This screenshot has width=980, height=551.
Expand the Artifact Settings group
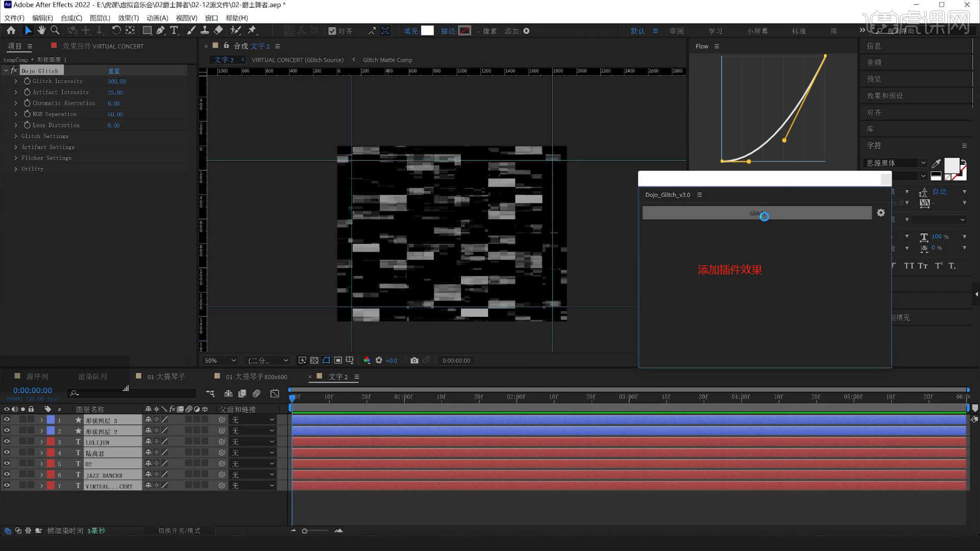point(16,147)
